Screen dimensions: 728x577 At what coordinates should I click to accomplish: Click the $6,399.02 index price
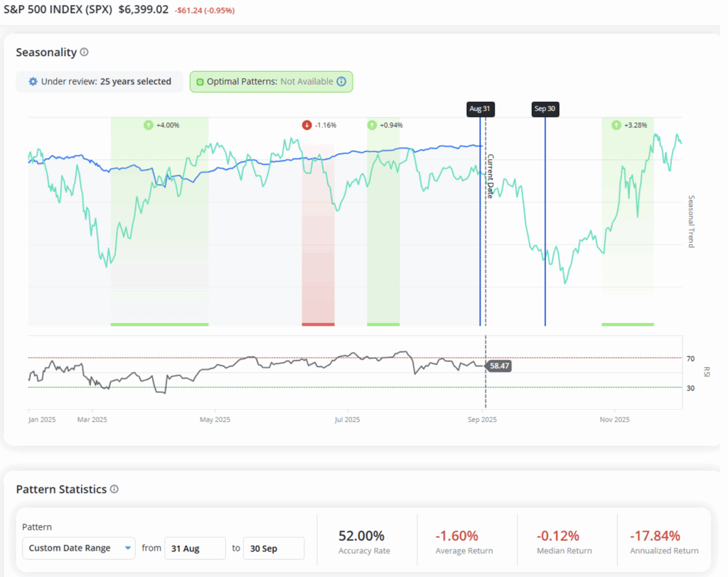click(144, 10)
